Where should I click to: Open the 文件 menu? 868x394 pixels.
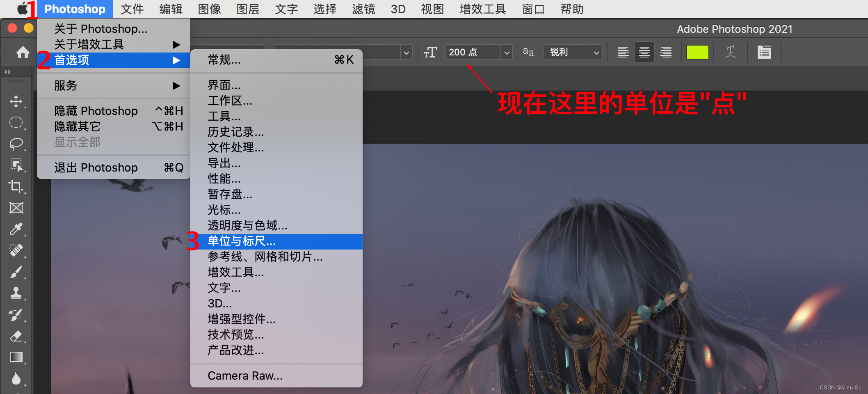point(132,9)
